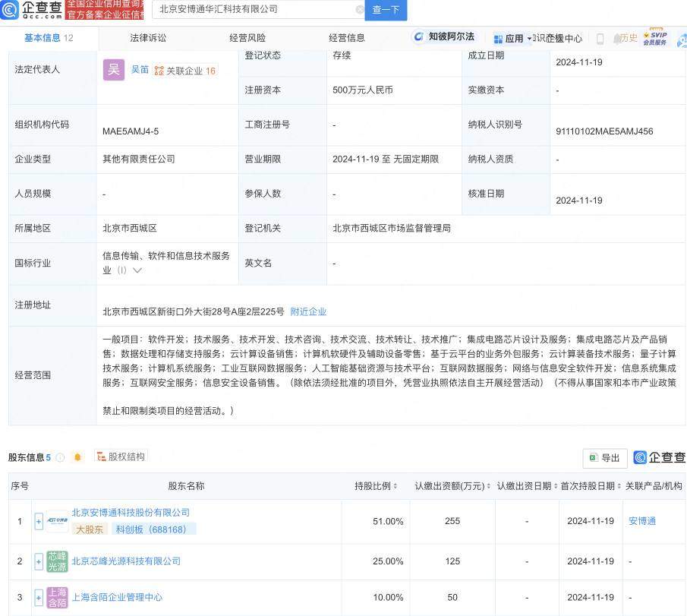Click the bell alert icon beside 股东信息
The height and width of the screenshot is (616, 687).
point(77,457)
